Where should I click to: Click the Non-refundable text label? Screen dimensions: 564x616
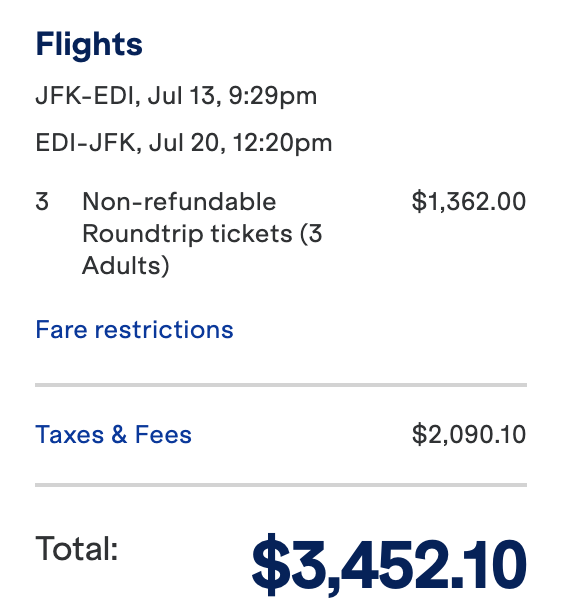point(179,202)
